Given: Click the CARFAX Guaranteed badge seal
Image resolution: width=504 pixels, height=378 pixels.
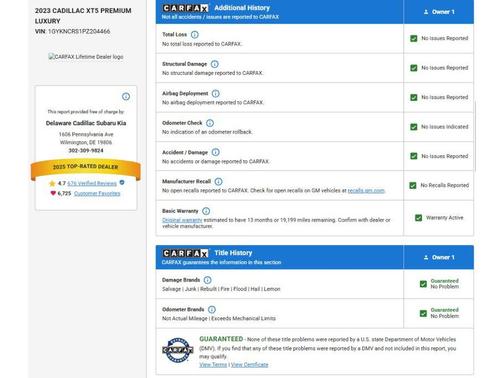Looking at the screenshot, I should [178, 350].
